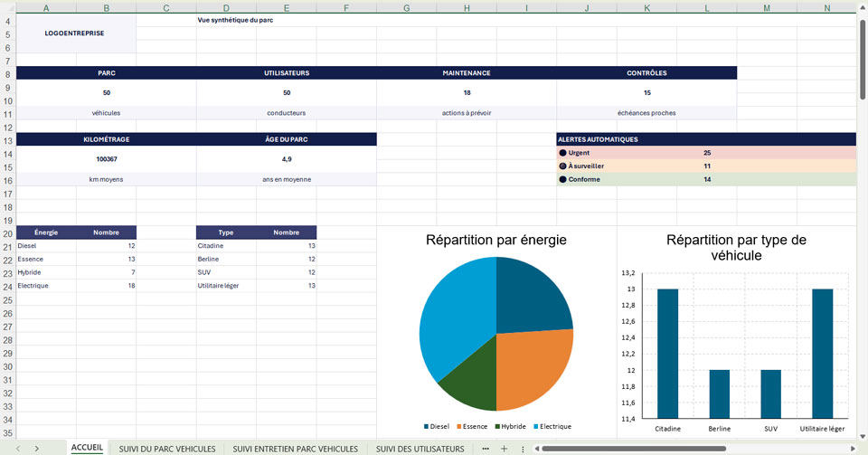
Task: Click the CONTRÔLES header block
Action: (646, 73)
